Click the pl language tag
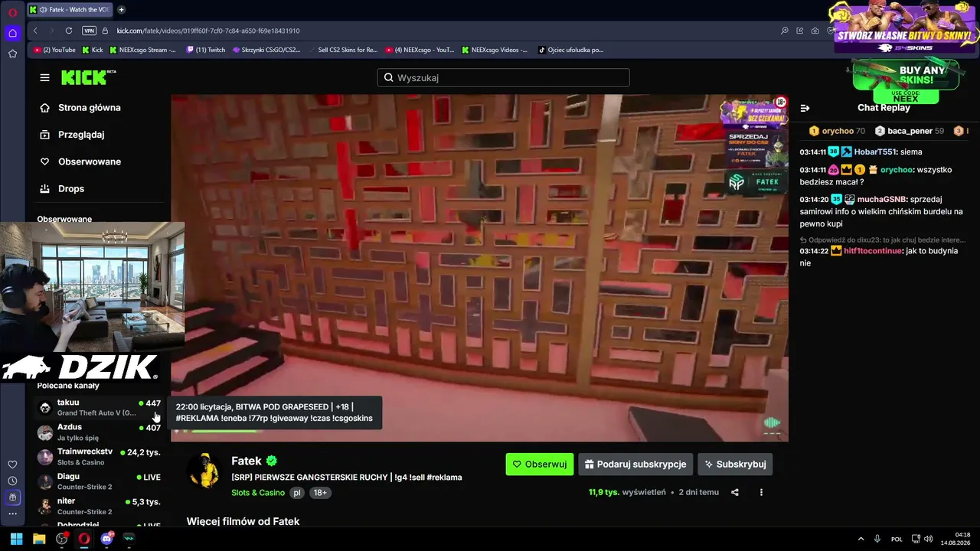This screenshot has height=551, width=980. (x=296, y=493)
